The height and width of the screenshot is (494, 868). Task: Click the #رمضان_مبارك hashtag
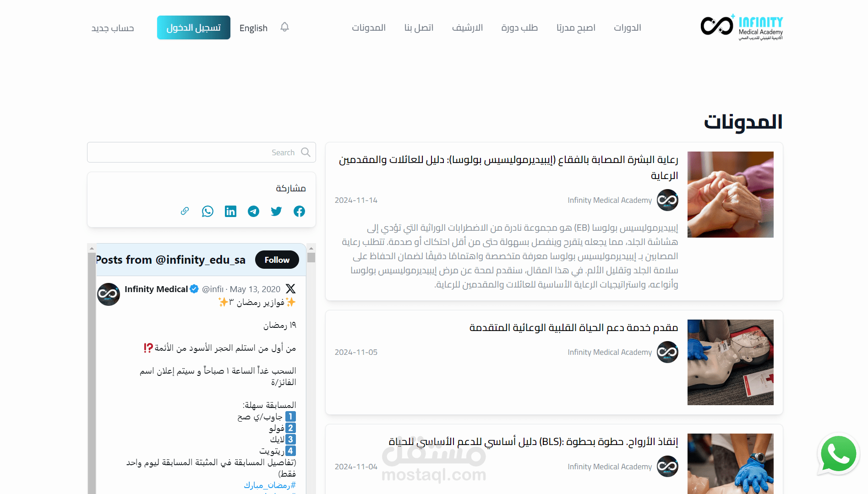[x=270, y=485]
